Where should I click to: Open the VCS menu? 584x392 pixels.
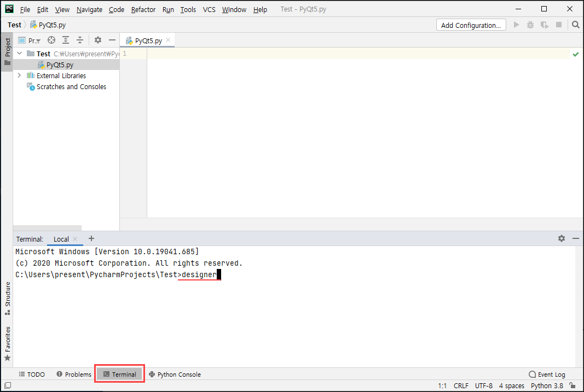click(209, 9)
